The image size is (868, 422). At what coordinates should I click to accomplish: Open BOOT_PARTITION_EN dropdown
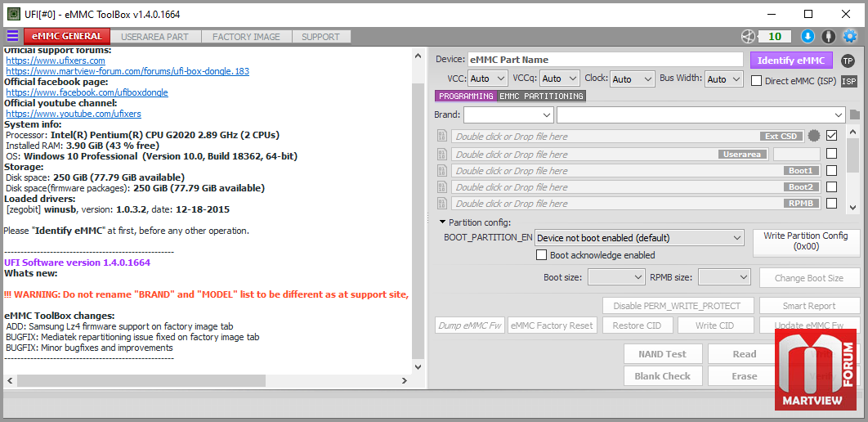639,238
